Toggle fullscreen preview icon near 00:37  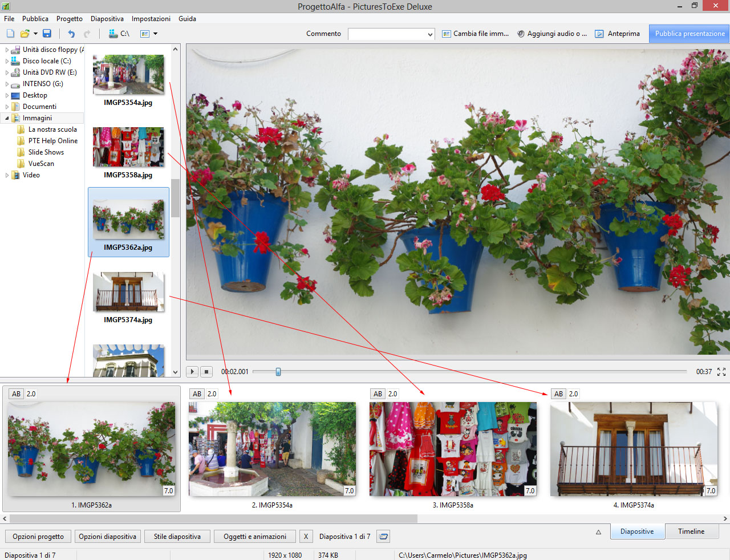click(x=721, y=372)
